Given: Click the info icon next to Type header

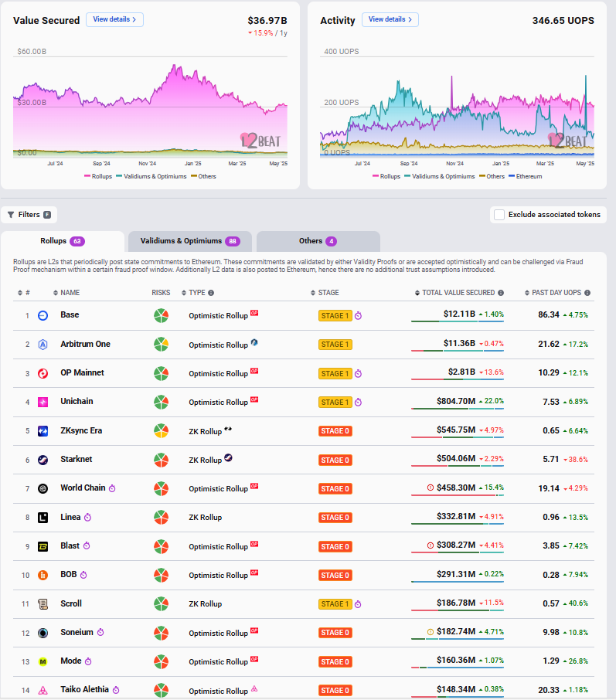Looking at the screenshot, I should (211, 293).
